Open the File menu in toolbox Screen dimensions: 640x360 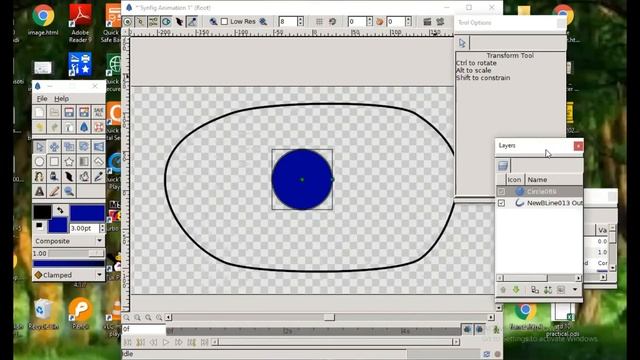click(x=42, y=99)
